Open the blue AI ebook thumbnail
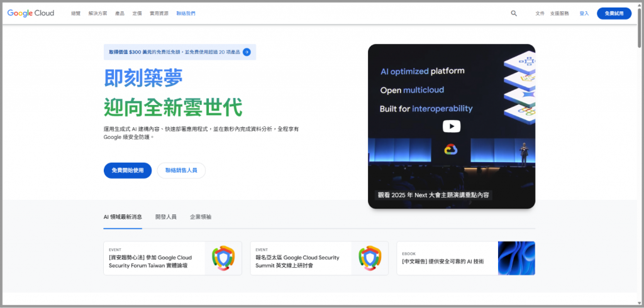Viewport: 644px width, 308px height. point(516,258)
